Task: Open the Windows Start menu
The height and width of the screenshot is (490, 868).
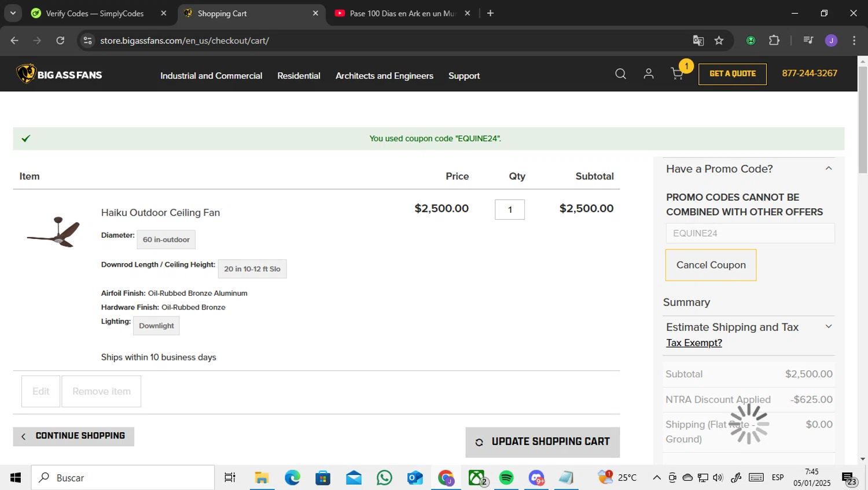Action: [x=15, y=478]
